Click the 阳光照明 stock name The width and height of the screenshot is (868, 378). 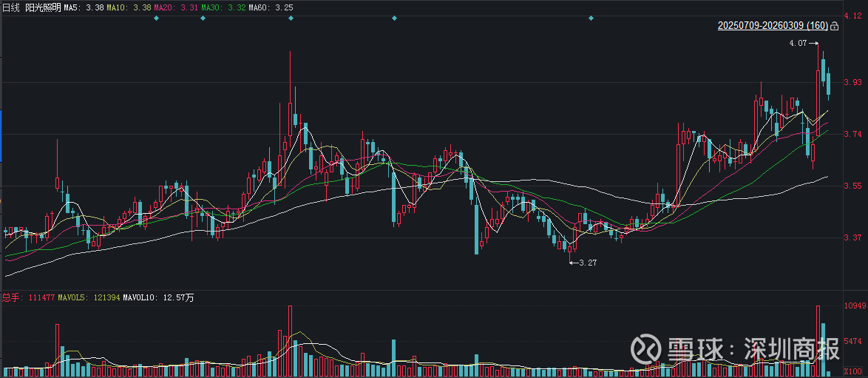coord(43,7)
